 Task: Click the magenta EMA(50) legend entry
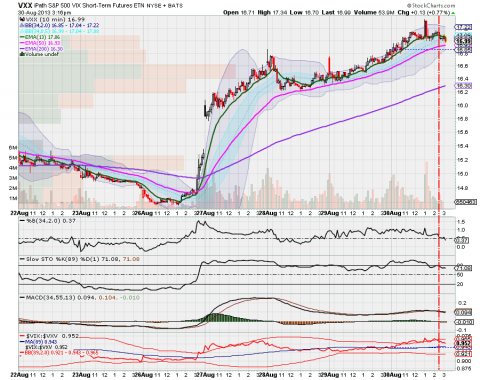(40, 43)
